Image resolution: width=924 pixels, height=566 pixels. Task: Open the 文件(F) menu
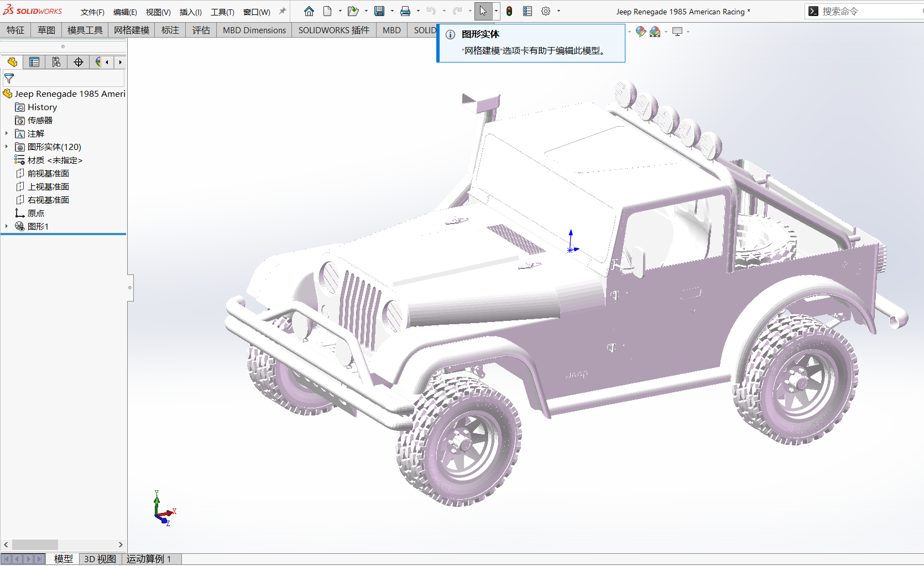(92, 12)
